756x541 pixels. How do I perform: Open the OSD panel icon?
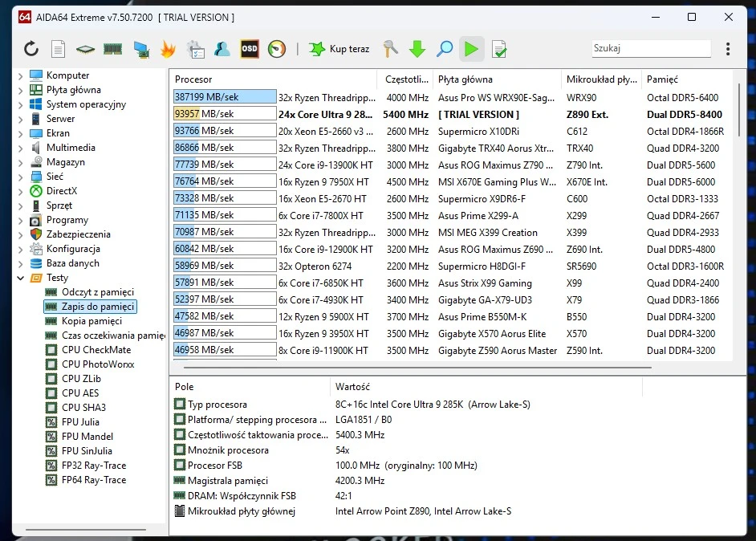250,49
